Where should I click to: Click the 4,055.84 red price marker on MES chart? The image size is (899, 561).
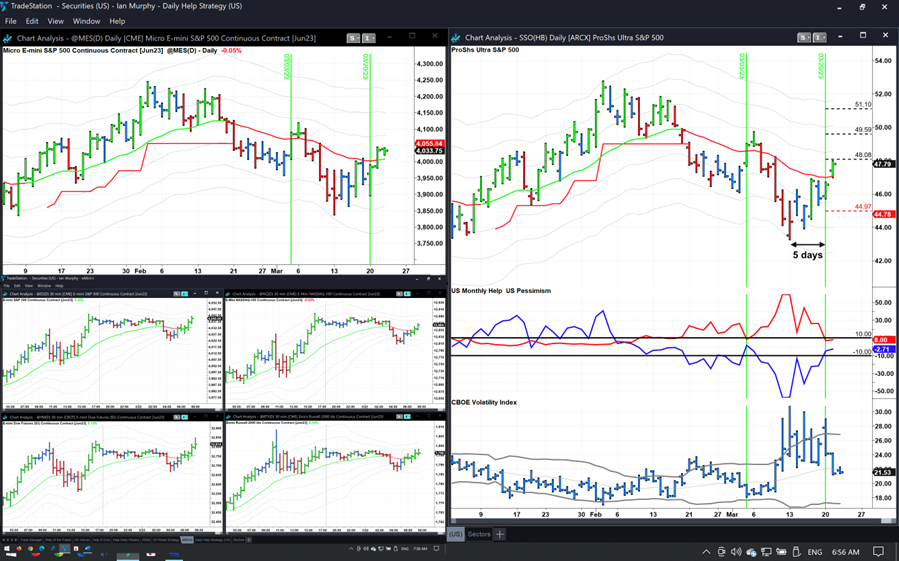[429, 144]
